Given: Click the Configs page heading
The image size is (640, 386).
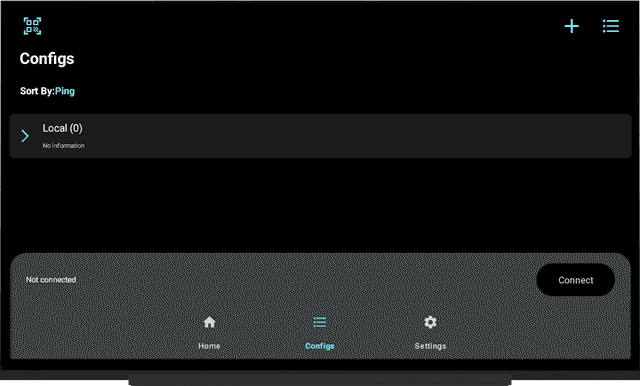Looking at the screenshot, I should (x=47, y=59).
